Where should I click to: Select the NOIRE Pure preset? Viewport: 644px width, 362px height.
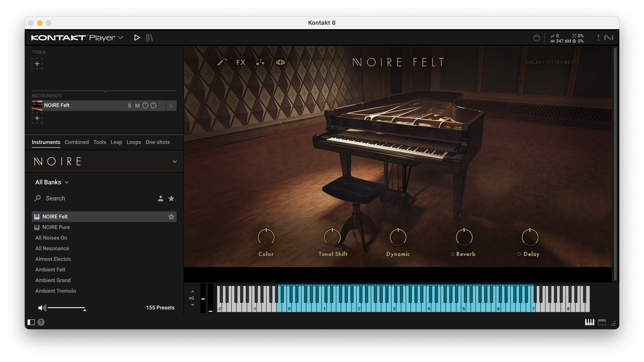(56, 227)
